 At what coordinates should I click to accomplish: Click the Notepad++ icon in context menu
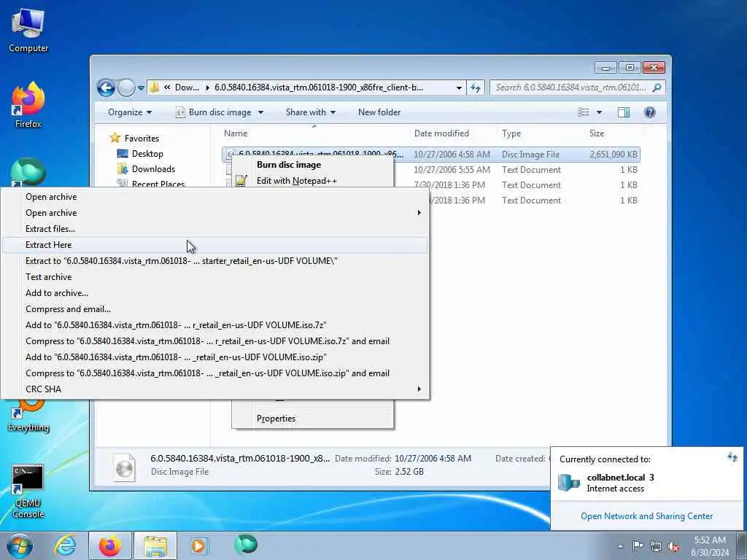tap(241, 181)
